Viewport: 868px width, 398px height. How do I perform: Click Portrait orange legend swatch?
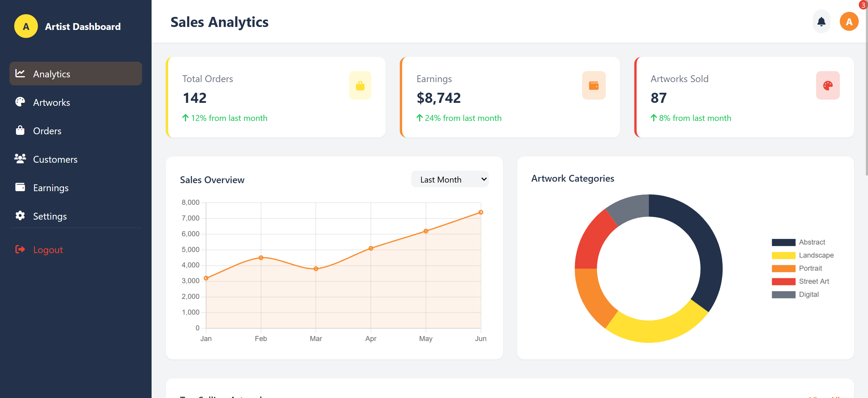(x=783, y=268)
